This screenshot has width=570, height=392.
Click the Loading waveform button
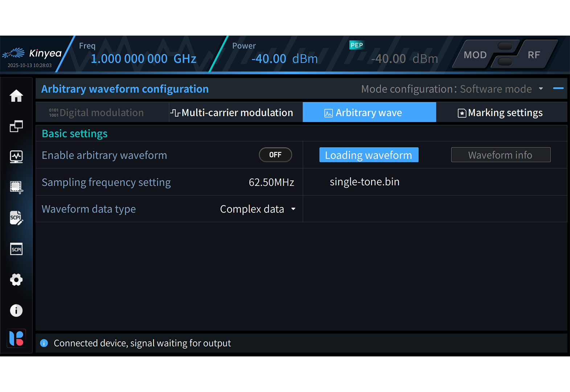pos(369,155)
